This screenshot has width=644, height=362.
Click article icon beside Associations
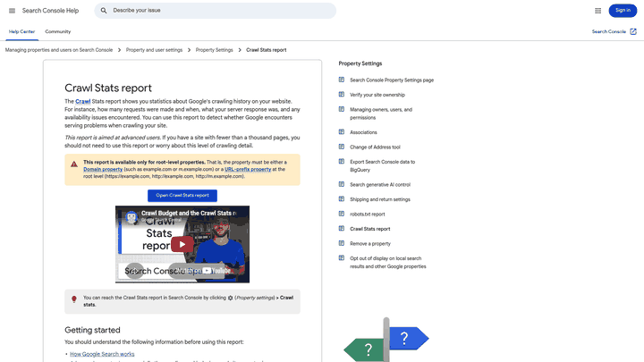tap(342, 132)
